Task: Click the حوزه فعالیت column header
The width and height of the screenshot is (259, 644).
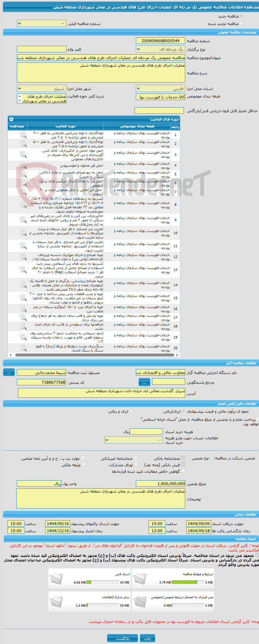Action: click(66, 126)
